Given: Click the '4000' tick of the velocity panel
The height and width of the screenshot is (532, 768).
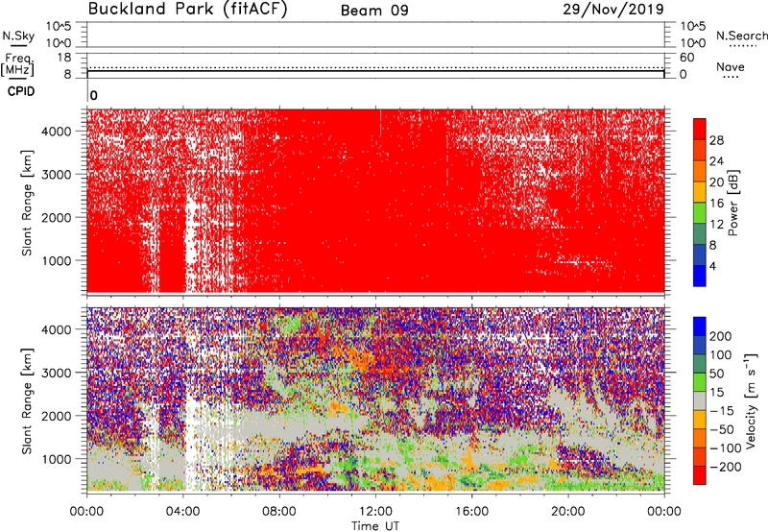Looking at the screenshot, I should click(x=56, y=329).
